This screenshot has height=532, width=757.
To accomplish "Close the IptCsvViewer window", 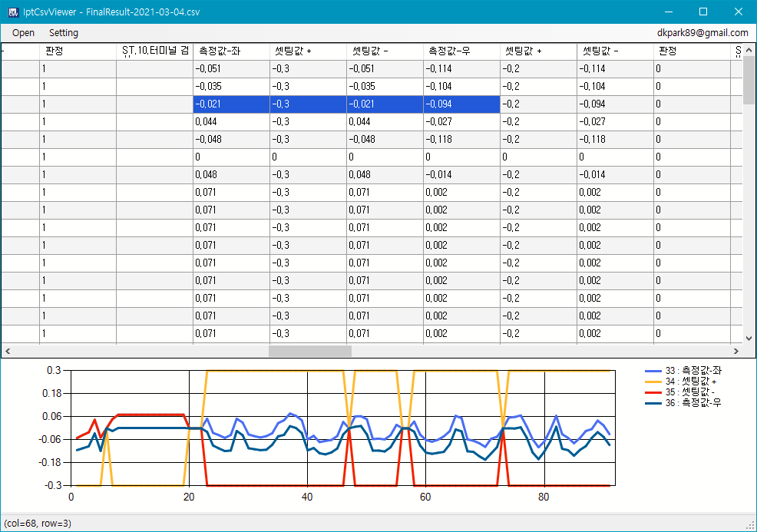I will (738, 12).
